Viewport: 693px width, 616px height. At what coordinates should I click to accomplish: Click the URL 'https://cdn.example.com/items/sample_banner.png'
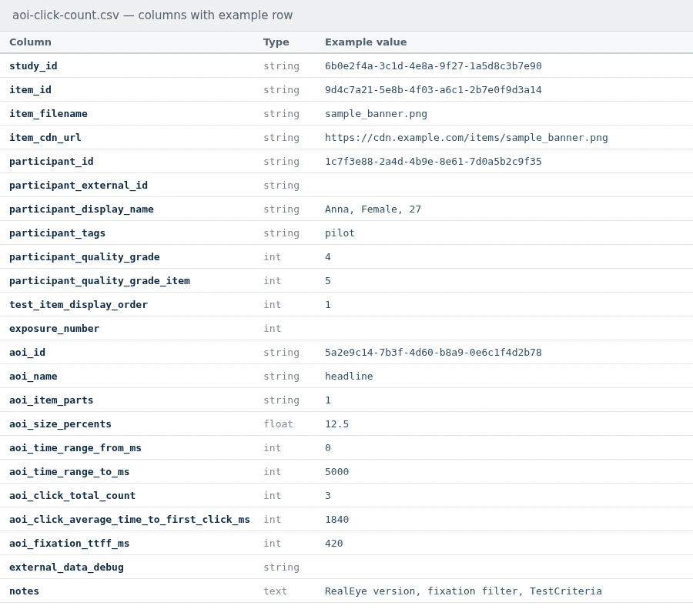[467, 137]
